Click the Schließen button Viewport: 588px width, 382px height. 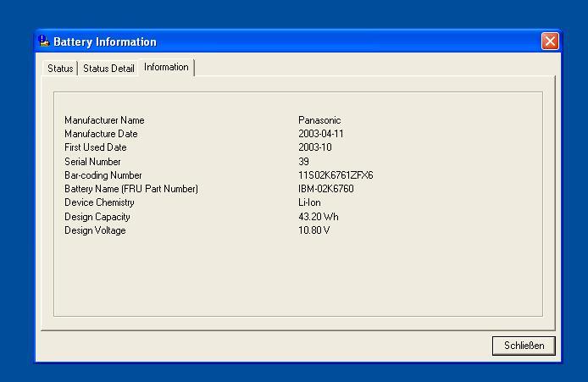click(x=524, y=346)
